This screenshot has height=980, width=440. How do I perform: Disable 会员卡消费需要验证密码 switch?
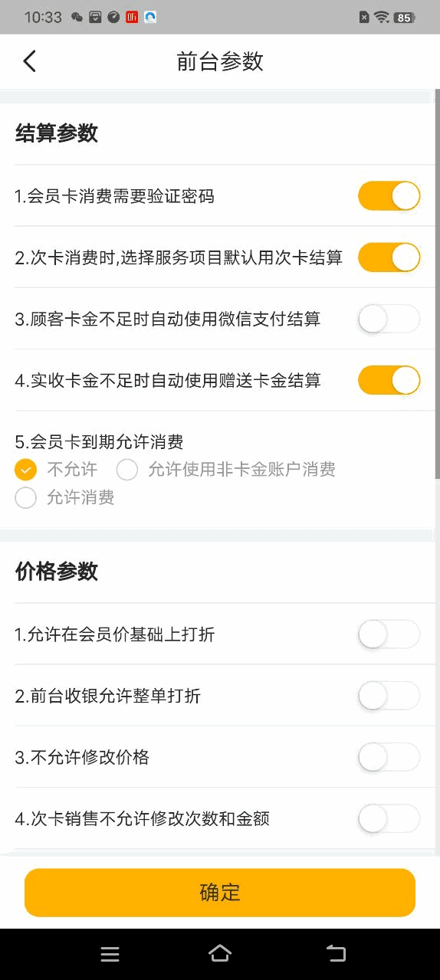(389, 196)
